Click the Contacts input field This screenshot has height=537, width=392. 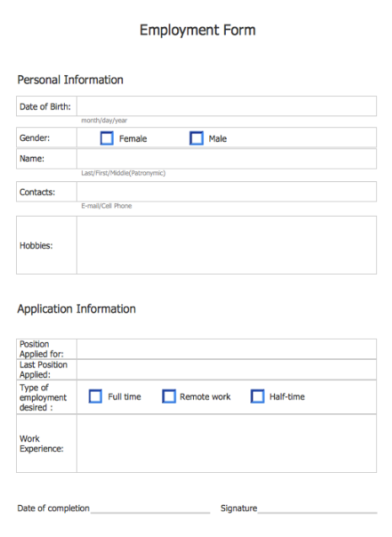coord(227,192)
